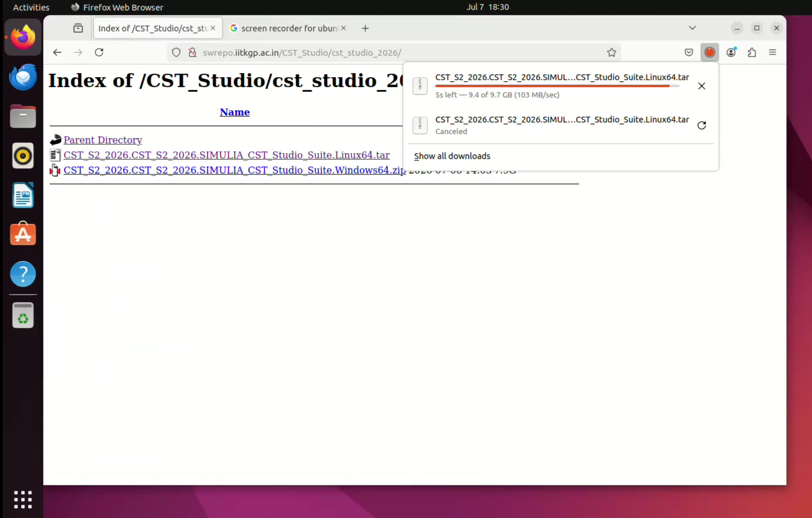
Task: Click the 'Canceled' status text
Action: [451, 131]
